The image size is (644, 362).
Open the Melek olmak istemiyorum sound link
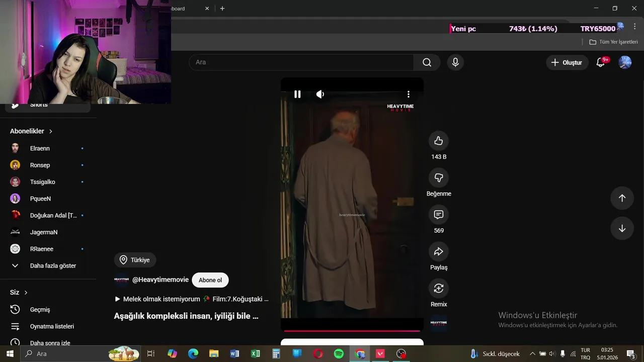[x=192, y=299]
